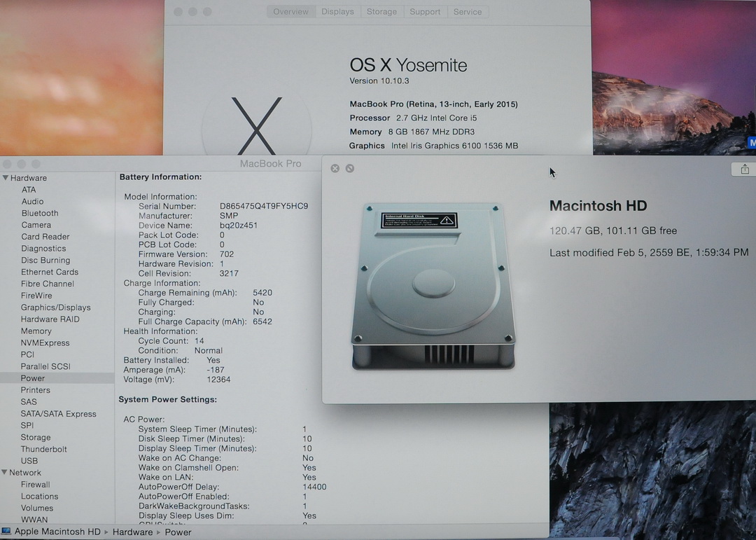Viewport: 756px width, 540px height.
Task: Select SATA/SATA Express in the sidebar
Action: (58, 413)
